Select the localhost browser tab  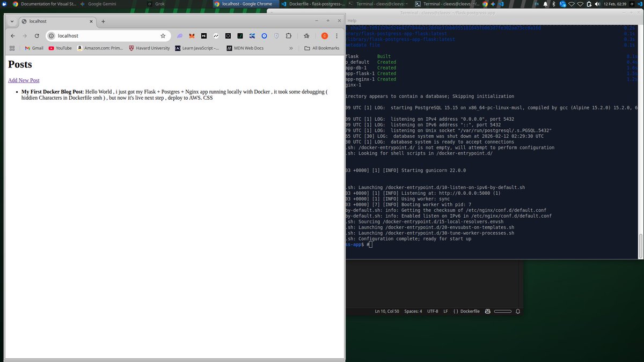click(x=56, y=21)
